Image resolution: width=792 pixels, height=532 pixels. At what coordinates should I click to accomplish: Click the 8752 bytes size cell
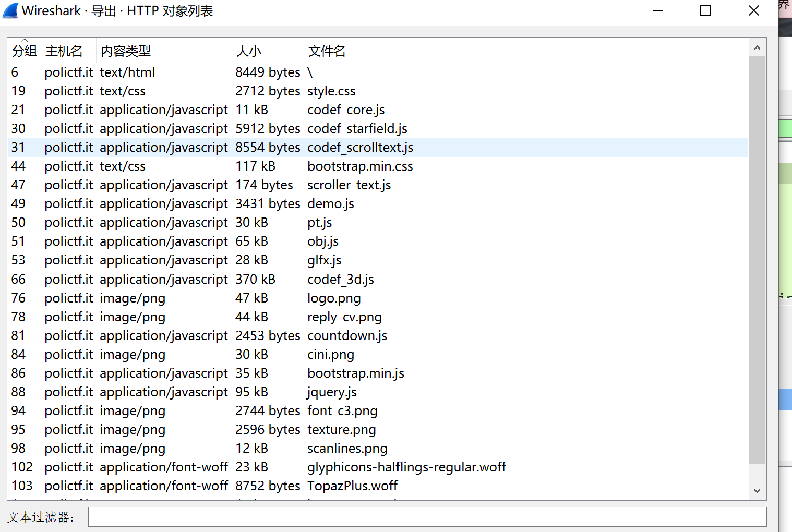point(268,486)
